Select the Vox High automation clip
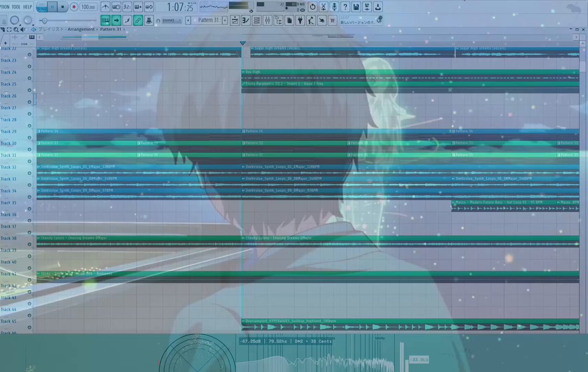 (410, 75)
